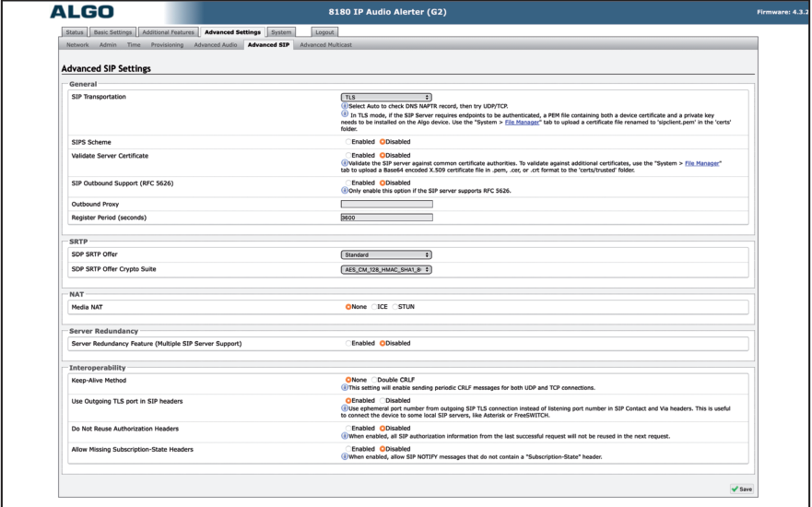
Task: Expand SDP SRTP Offer Crypto Suite dropdown
Action: [x=386, y=269]
